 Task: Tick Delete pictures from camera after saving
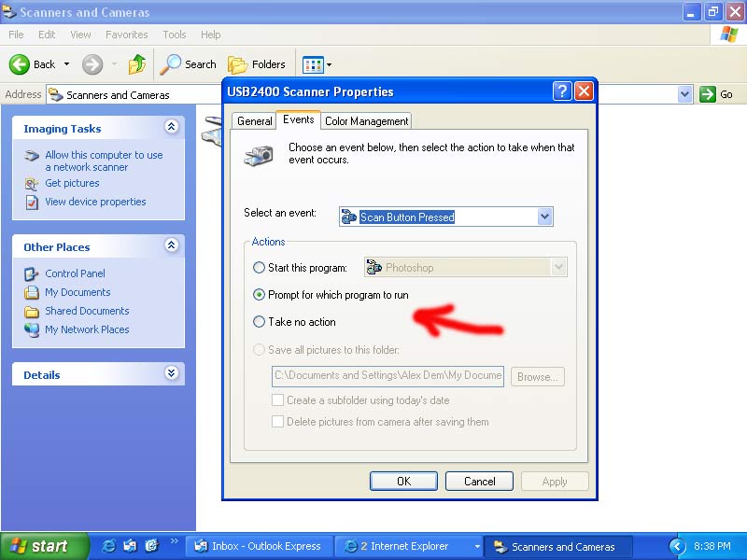pos(277,422)
